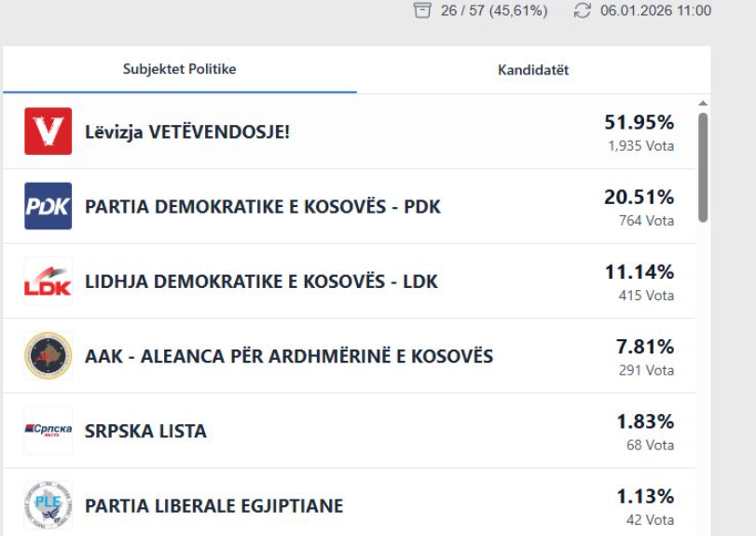
Task: Click the results list scrollbar thumb
Action: click(703, 168)
